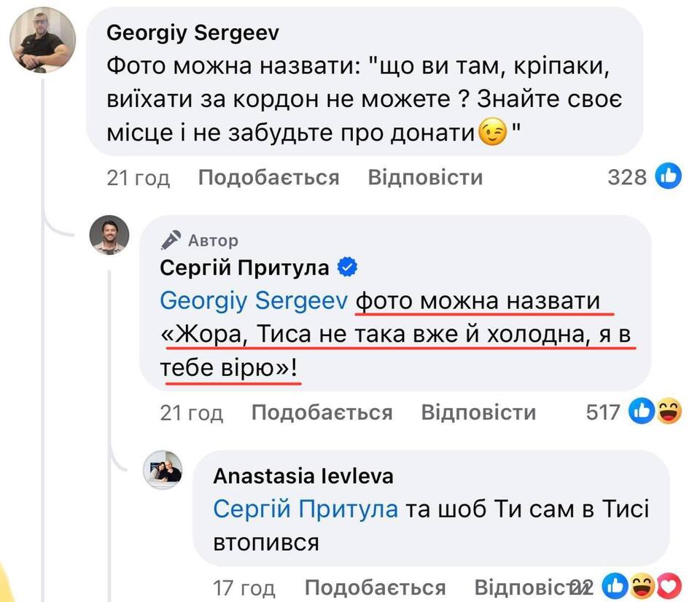Click the blue Сергій Притула mention in Anastasia's comment

(306, 509)
